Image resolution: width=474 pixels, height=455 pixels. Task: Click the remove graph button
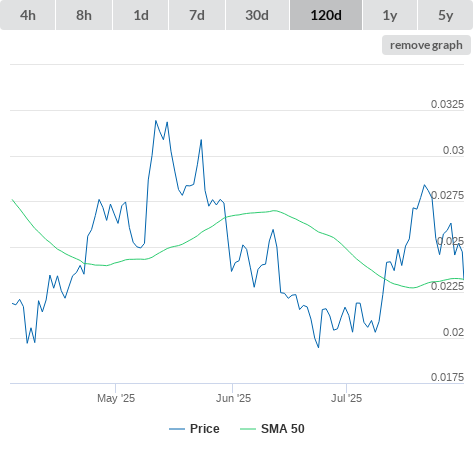coord(426,45)
